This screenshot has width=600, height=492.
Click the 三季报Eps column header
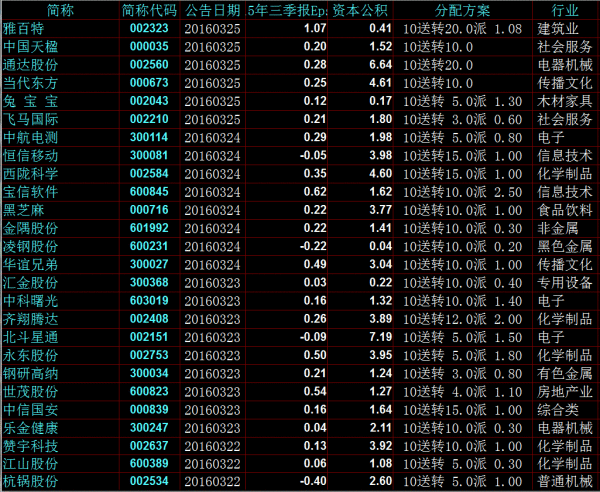287,10
